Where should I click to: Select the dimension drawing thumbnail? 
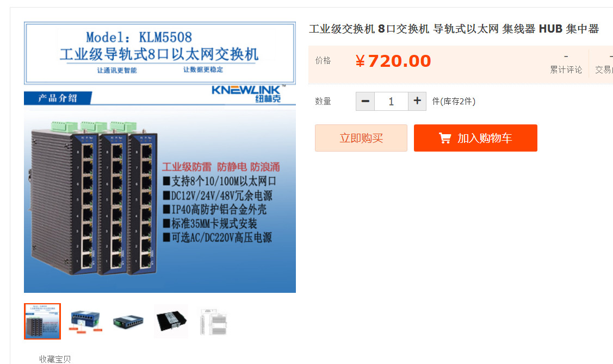[x=214, y=321]
